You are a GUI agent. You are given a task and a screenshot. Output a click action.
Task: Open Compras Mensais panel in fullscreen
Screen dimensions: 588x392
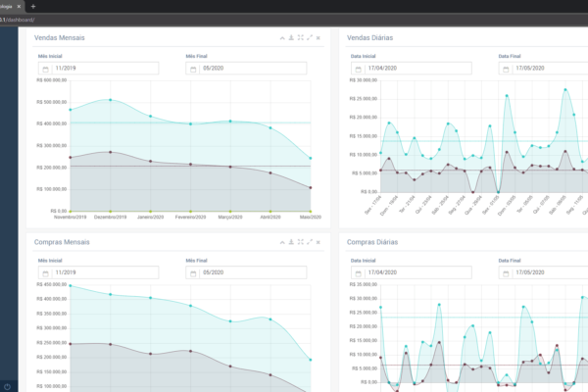pyautogui.click(x=301, y=242)
